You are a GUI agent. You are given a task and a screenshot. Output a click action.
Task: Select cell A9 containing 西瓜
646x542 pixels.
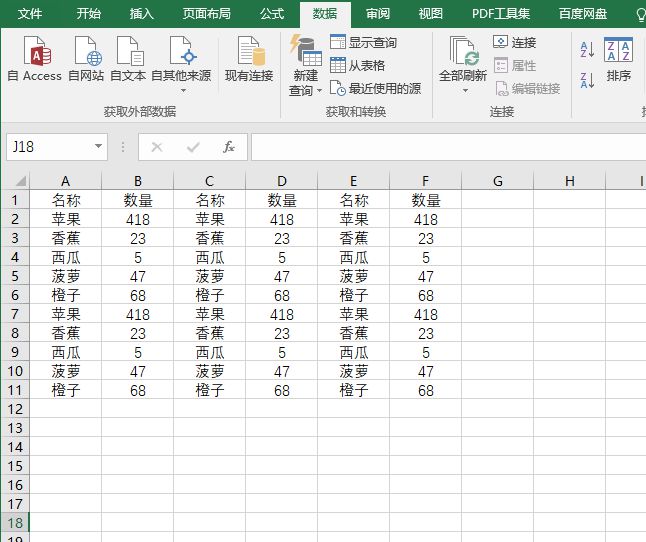66,352
